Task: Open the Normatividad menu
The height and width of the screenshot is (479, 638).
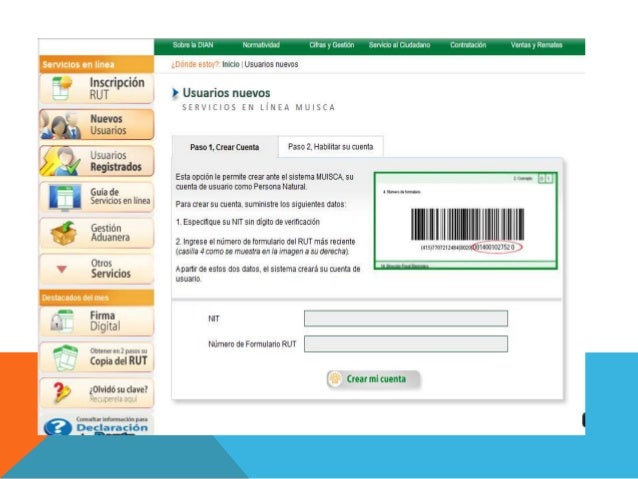Action: [261, 45]
